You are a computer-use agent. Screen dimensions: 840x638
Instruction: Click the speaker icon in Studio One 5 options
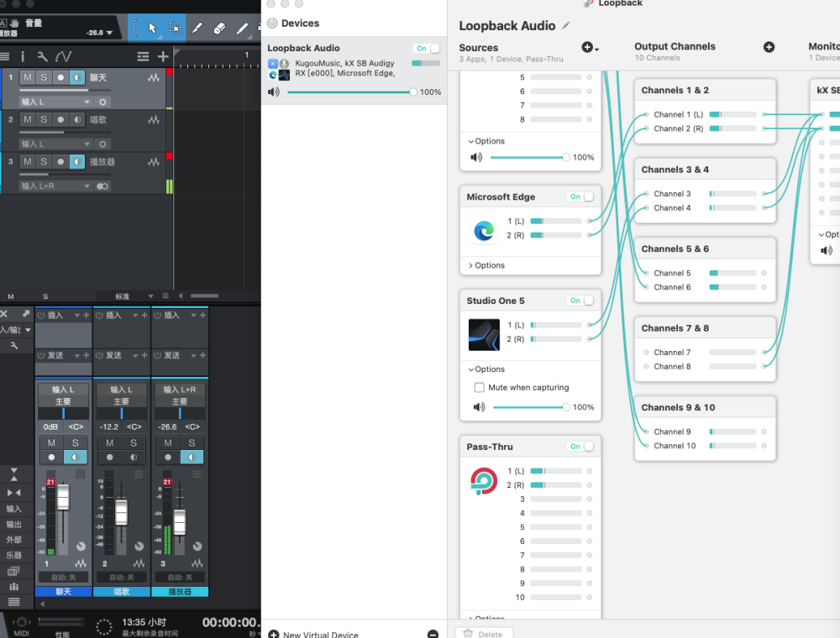tap(479, 407)
